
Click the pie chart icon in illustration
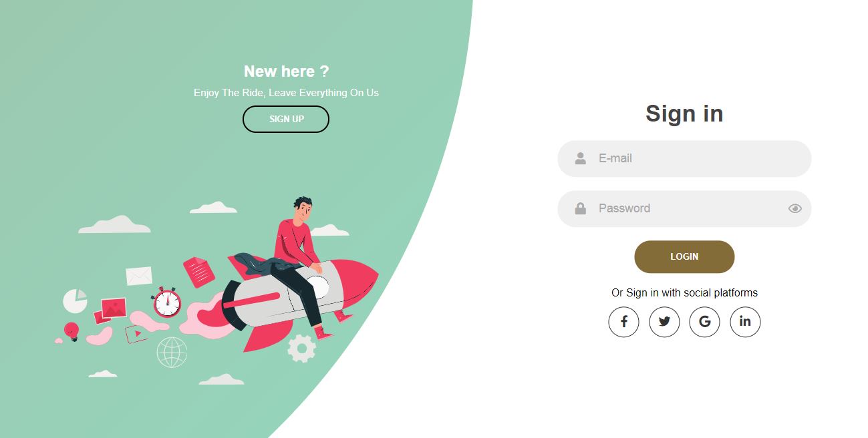[x=76, y=301]
